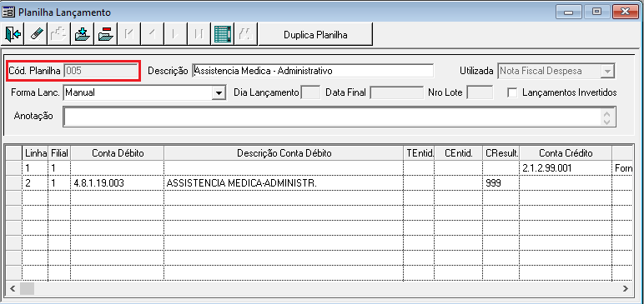Viewport: 644px width, 304px height.
Task: Click the horizontal scrollbar right arrow
Action: tap(626, 288)
